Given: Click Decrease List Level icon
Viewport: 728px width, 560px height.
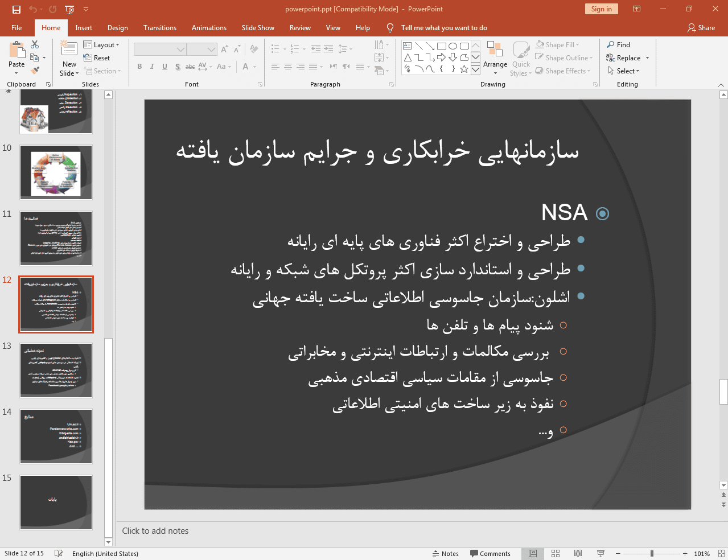Looking at the screenshot, I should pos(316,49).
